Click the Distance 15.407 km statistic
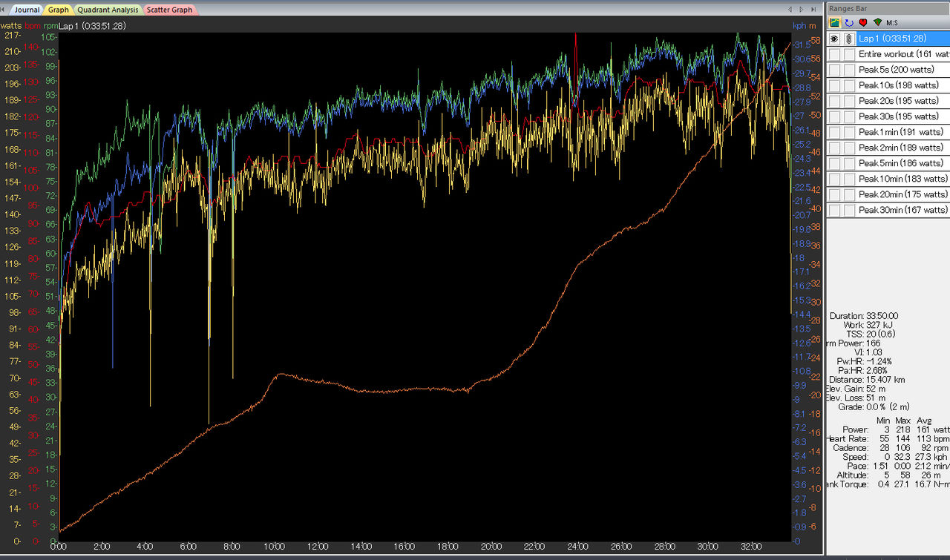 868,380
